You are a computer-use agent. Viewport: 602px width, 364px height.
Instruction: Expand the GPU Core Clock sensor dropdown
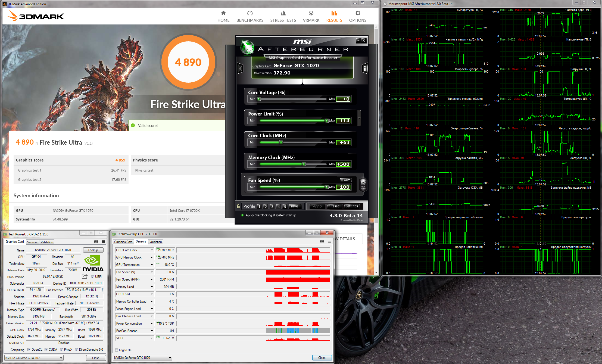152,250
